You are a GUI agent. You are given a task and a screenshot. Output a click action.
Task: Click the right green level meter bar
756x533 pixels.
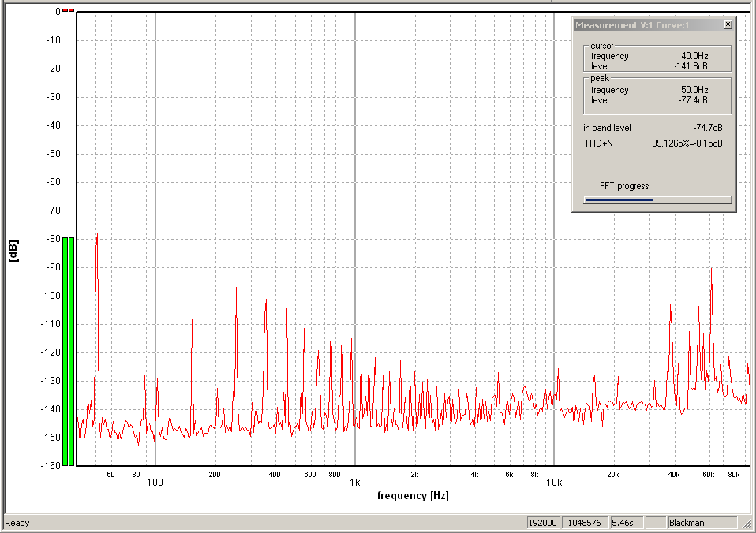(72, 351)
